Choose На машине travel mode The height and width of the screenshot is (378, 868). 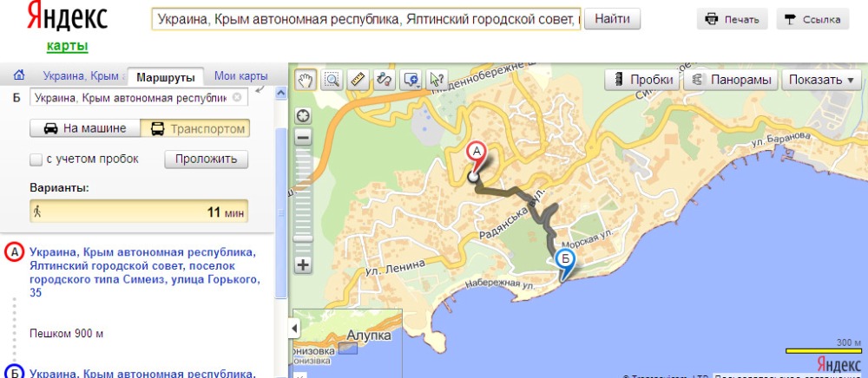pos(85,129)
